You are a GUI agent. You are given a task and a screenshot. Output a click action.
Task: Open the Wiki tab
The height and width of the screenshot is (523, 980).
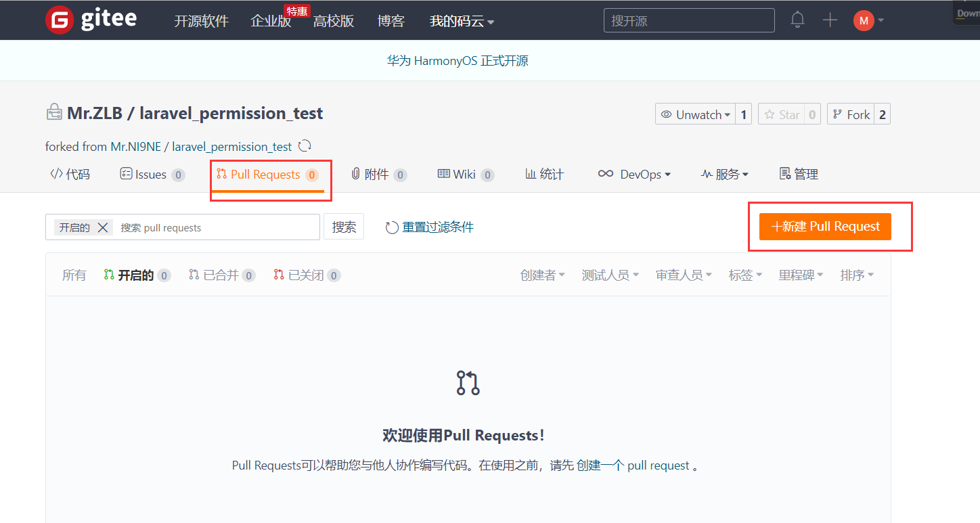click(x=466, y=175)
